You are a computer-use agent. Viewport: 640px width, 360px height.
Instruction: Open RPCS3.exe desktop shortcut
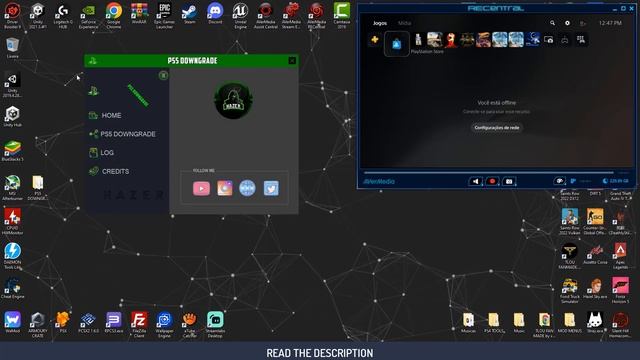pos(114,322)
